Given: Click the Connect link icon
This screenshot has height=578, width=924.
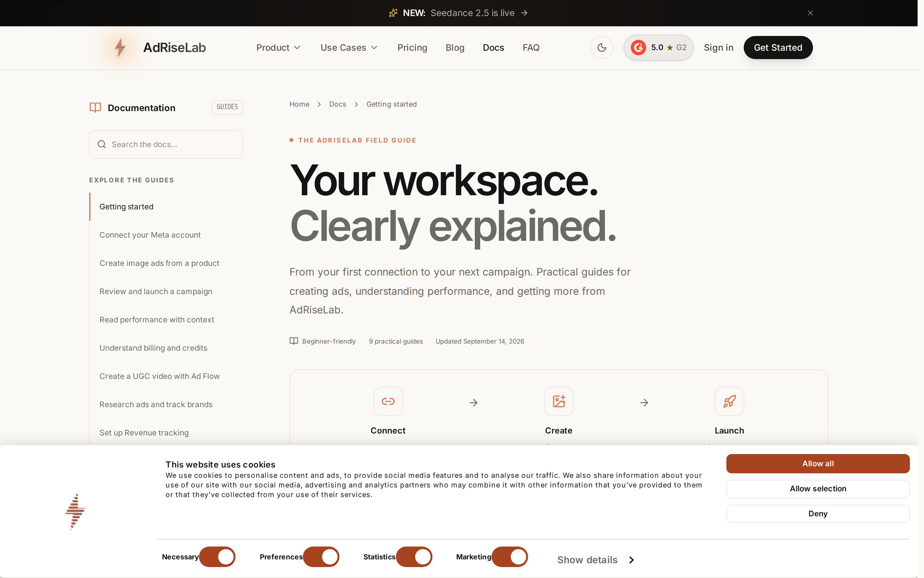Looking at the screenshot, I should tap(388, 401).
